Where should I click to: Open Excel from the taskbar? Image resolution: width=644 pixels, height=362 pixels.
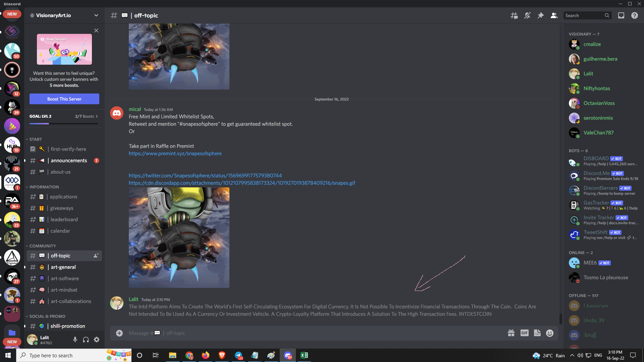tap(304, 355)
